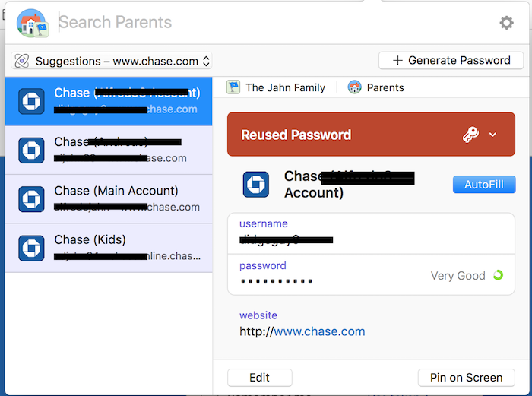532x396 pixels.
Task: Click the Parents vault house icon
Action: pyautogui.click(x=32, y=23)
